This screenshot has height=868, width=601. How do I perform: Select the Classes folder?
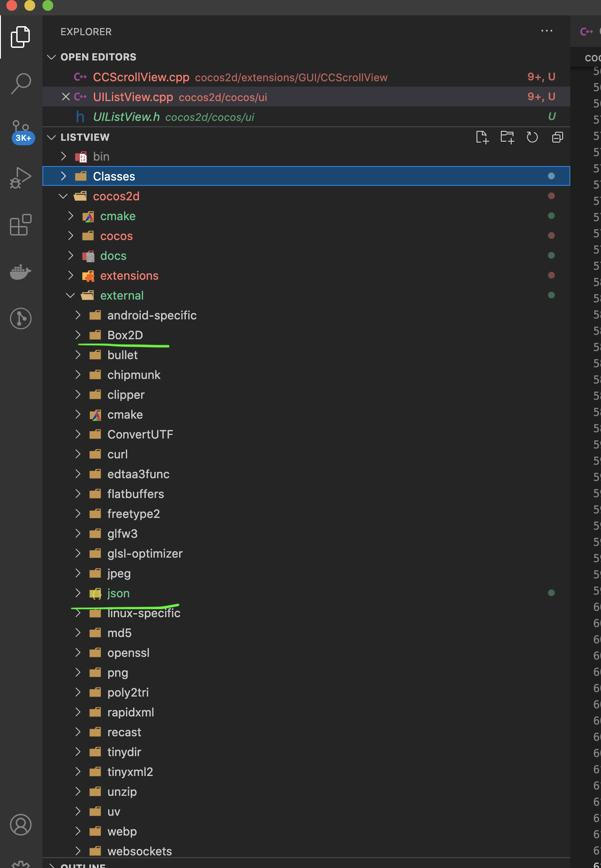[x=114, y=176]
